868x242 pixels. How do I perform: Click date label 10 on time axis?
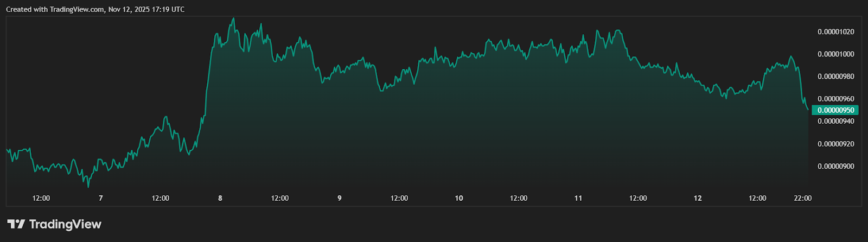(459, 198)
